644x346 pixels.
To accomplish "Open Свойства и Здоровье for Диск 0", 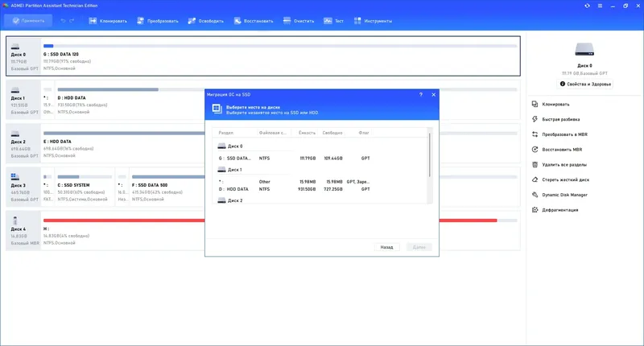I will pos(585,84).
